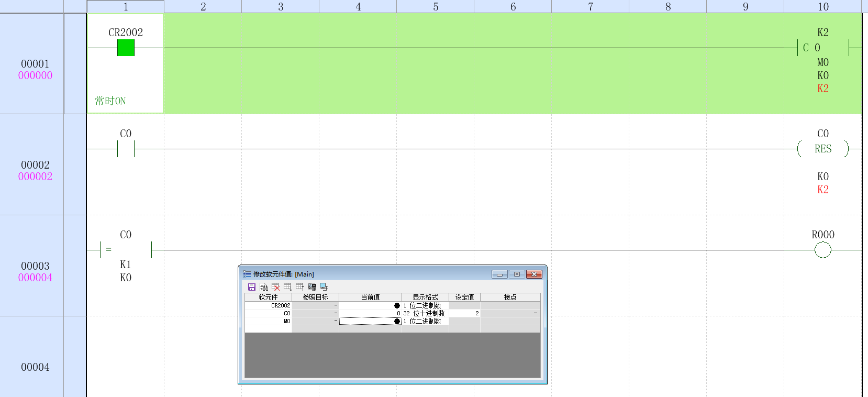This screenshot has height=397, width=868.
Task: Open display format cell for CR2002 row
Action: click(x=425, y=305)
